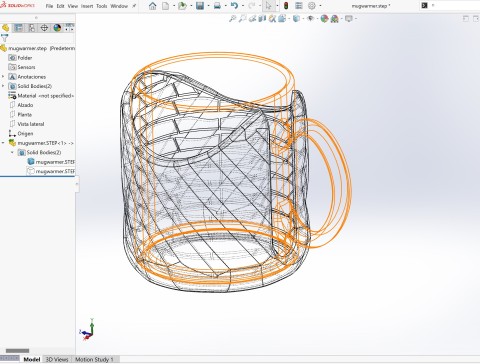Image resolution: width=480 pixels, height=364 pixels.
Task: Collapse the FeatureManager panel side handle
Action: point(77,183)
